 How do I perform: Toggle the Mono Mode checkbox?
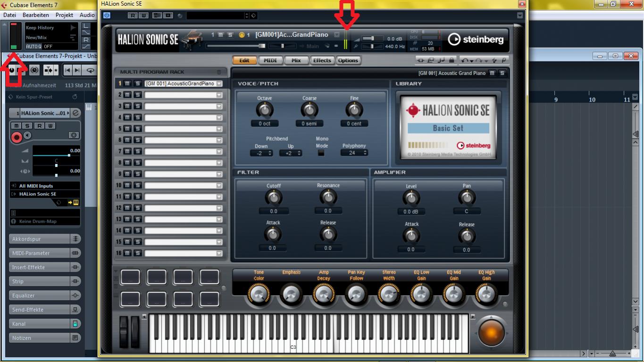coord(321,153)
